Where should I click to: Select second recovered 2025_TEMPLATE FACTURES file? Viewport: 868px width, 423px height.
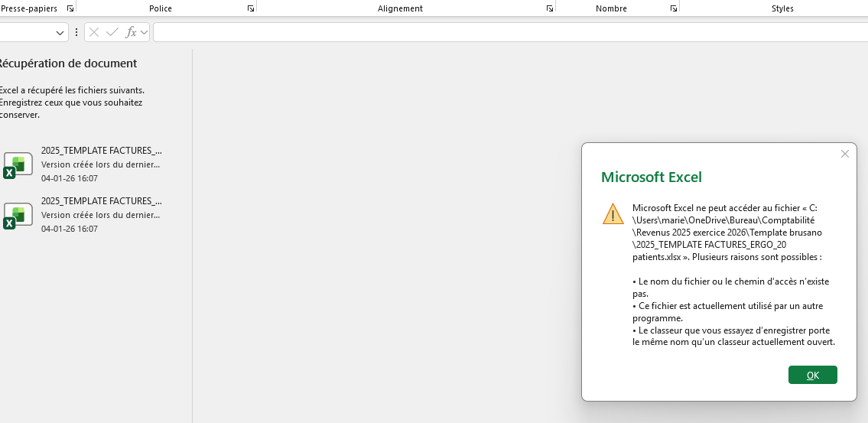(x=83, y=215)
